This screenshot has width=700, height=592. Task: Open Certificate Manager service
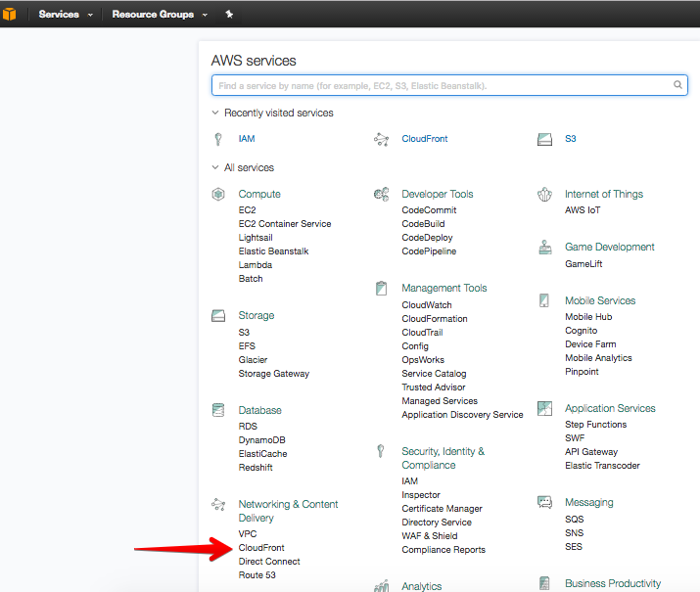[442, 509]
